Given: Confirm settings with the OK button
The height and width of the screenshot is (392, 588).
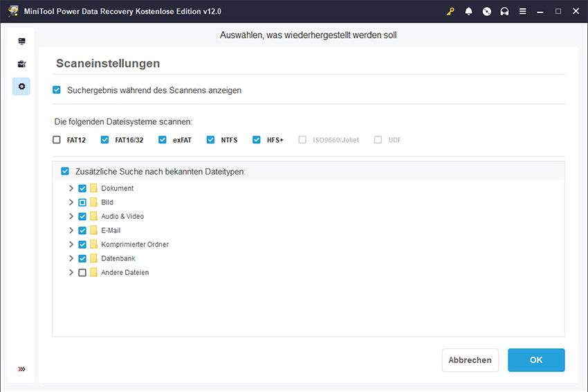Looking at the screenshot, I should click(x=535, y=360).
